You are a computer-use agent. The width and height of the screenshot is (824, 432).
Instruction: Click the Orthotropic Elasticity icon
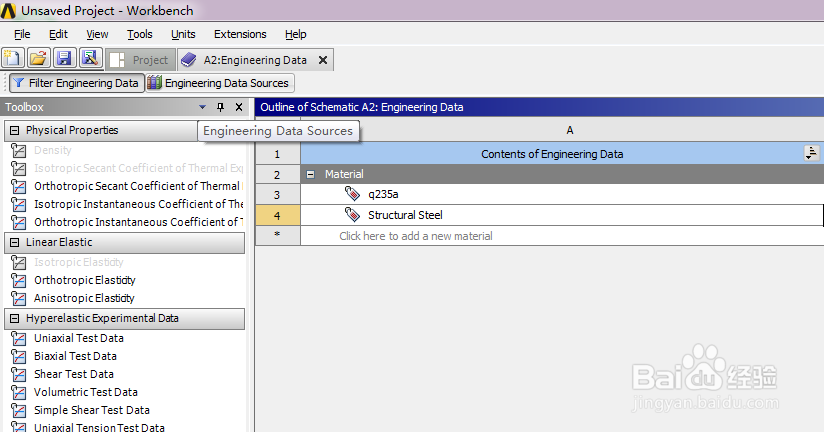tap(18, 281)
